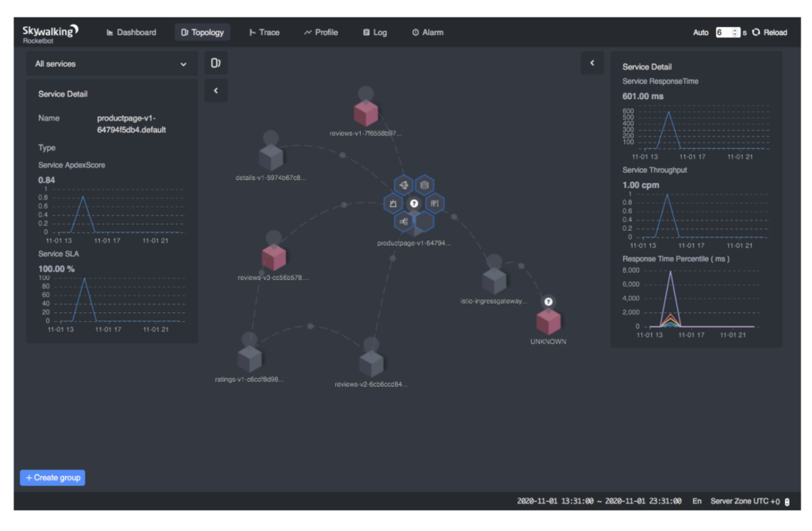Toggle the topology view icon beside services dropdown
Viewport: 812px width, 531px height.
(x=215, y=63)
